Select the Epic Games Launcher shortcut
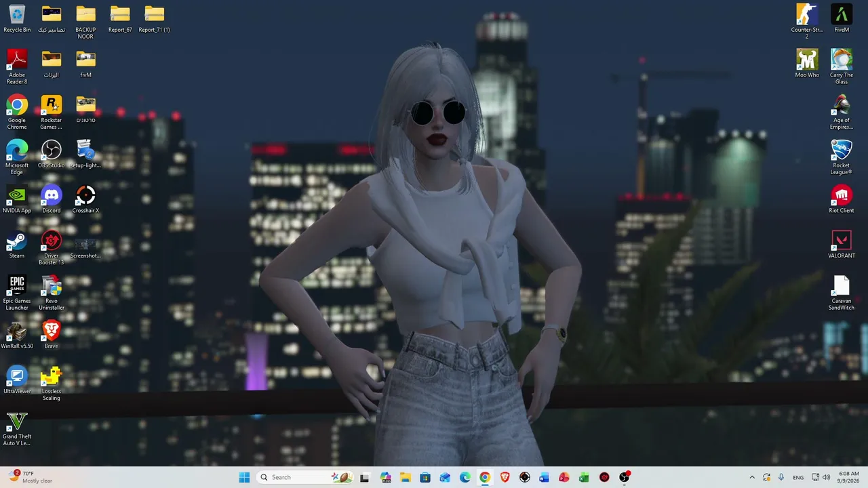 click(17, 293)
